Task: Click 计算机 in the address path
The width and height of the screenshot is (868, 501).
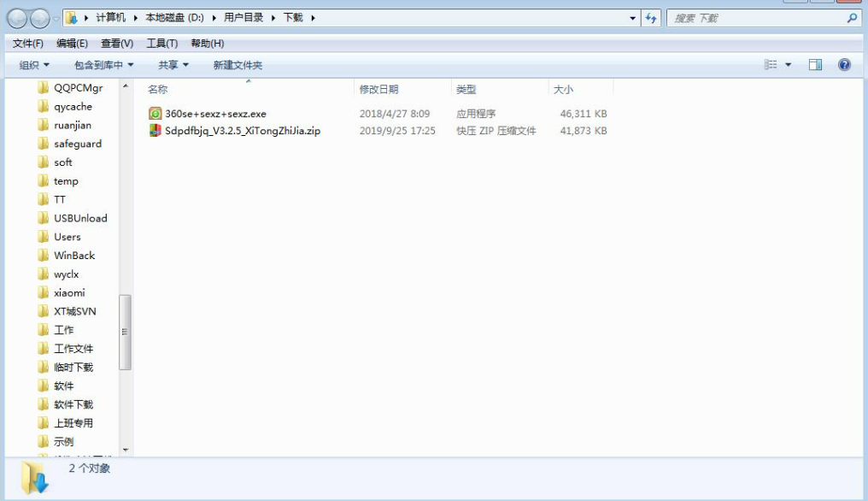Action: coord(111,18)
